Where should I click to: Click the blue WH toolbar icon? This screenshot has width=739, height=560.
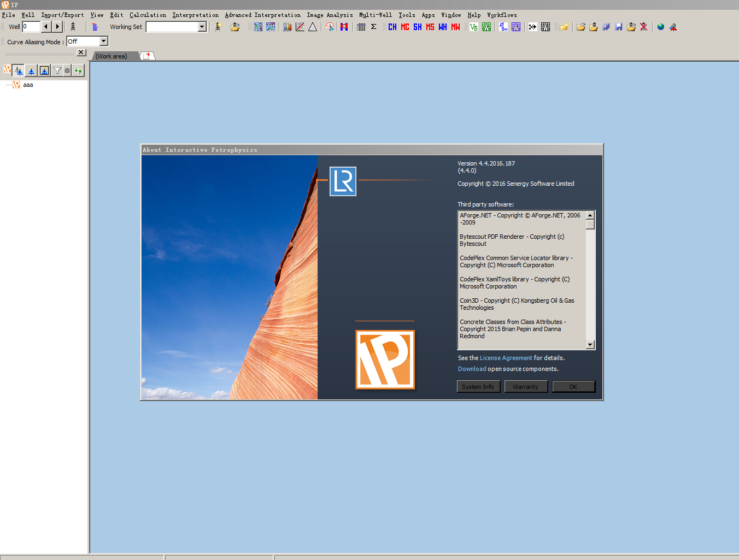pos(443,27)
